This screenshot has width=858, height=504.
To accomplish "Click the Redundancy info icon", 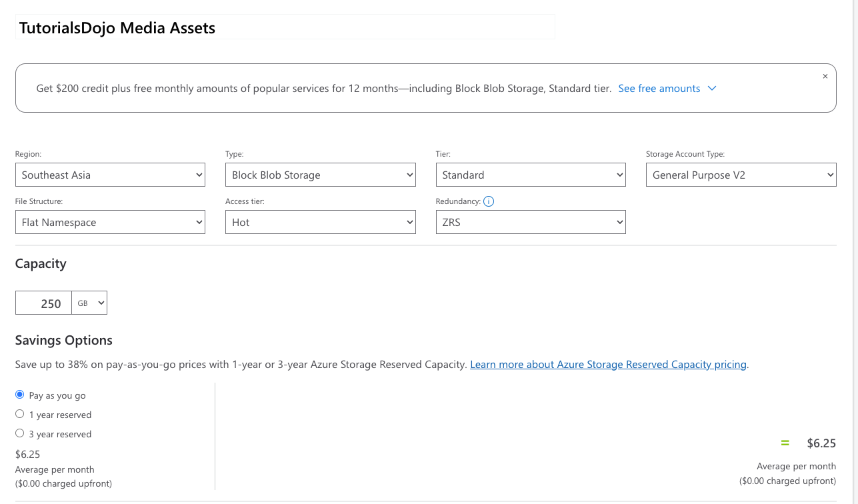I will (489, 201).
